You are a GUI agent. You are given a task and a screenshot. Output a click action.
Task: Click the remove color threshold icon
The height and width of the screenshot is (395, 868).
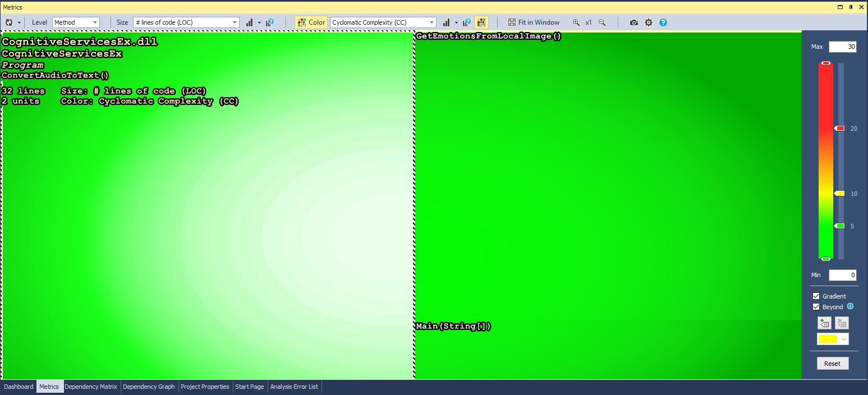[x=842, y=323]
